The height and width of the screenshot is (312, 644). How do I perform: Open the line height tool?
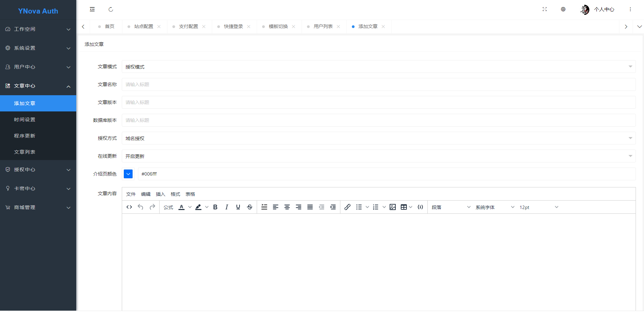pyautogui.click(x=264, y=207)
